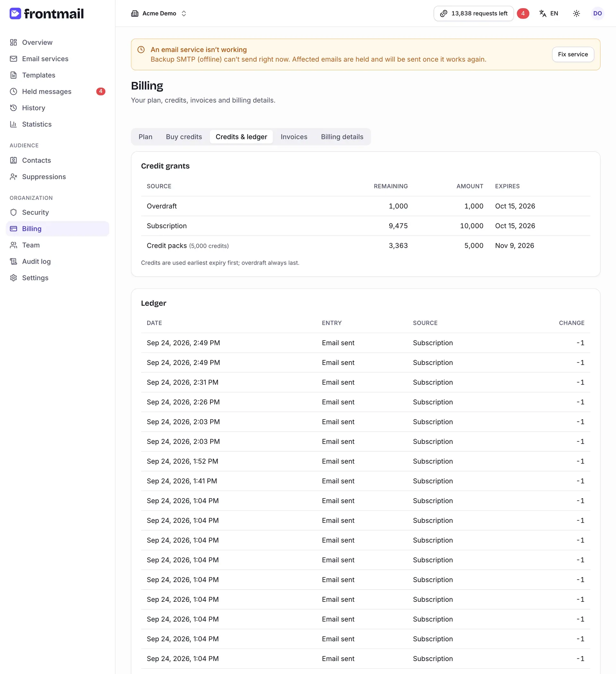Click the Contacts address book icon

pyautogui.click(x=13, y=160)
